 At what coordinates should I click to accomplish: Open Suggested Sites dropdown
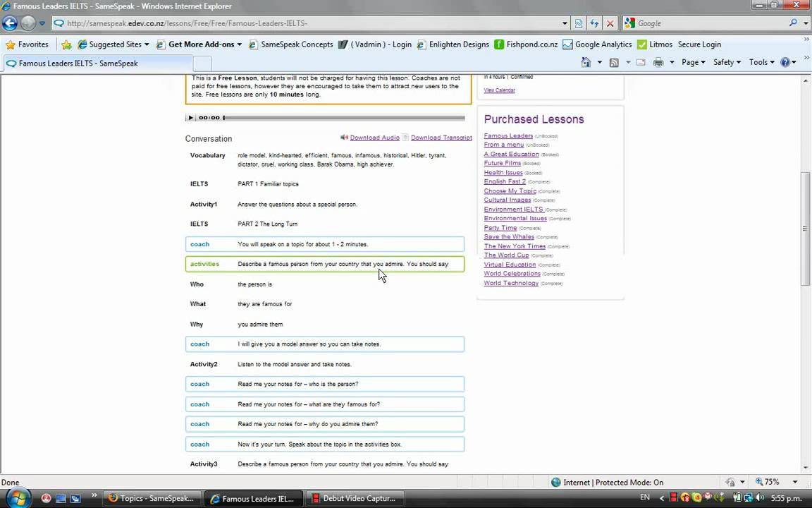[x=113, y=44]
